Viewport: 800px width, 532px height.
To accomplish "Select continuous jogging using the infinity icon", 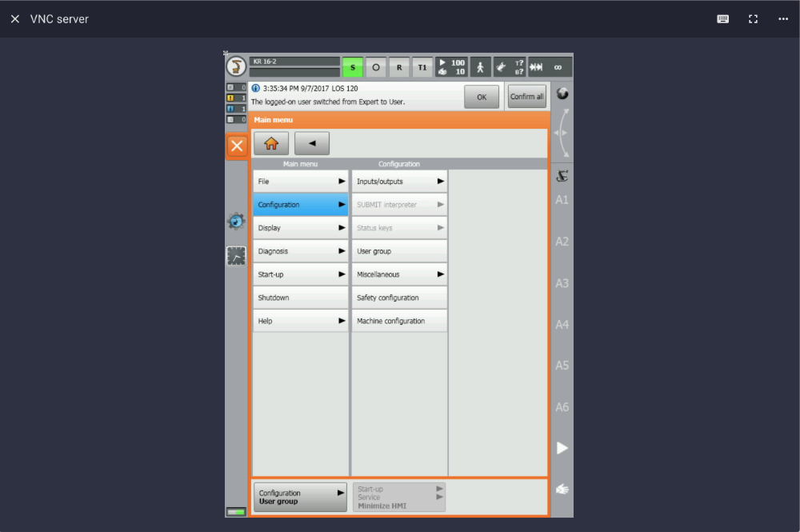I will [558, 66].
